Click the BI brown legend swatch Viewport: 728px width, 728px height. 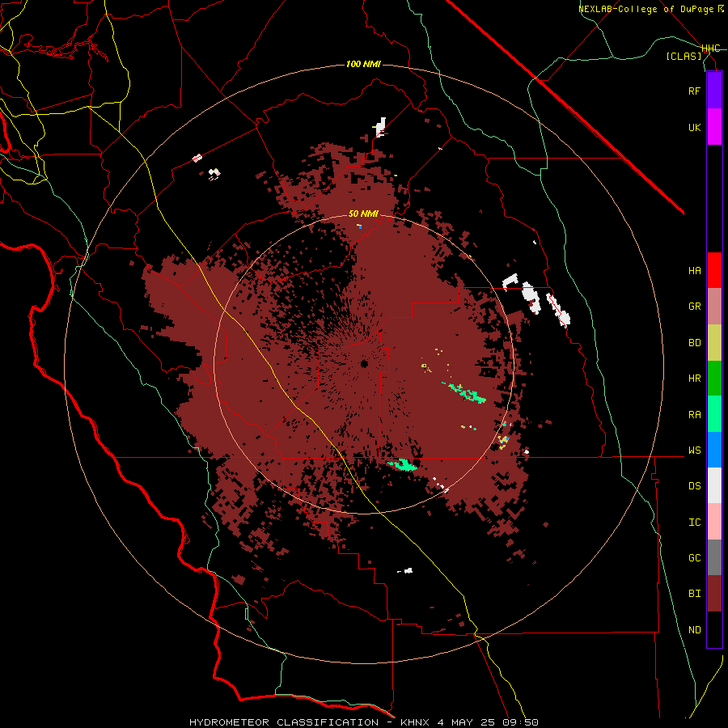tap(714, 594)
